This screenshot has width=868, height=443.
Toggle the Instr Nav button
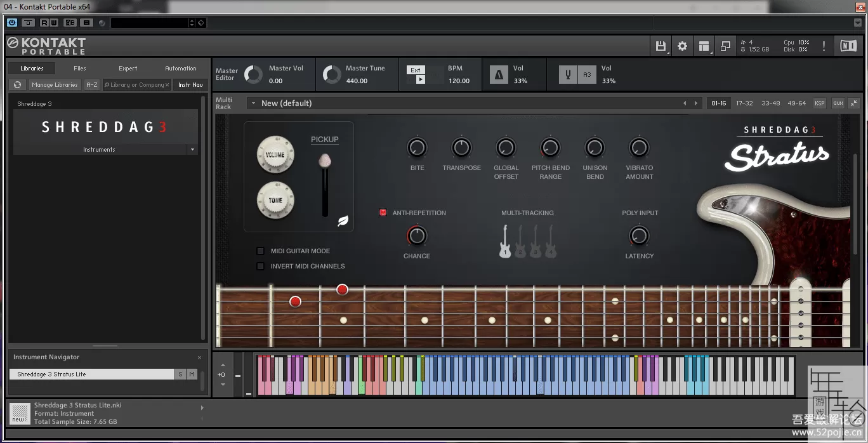(190, 84)
